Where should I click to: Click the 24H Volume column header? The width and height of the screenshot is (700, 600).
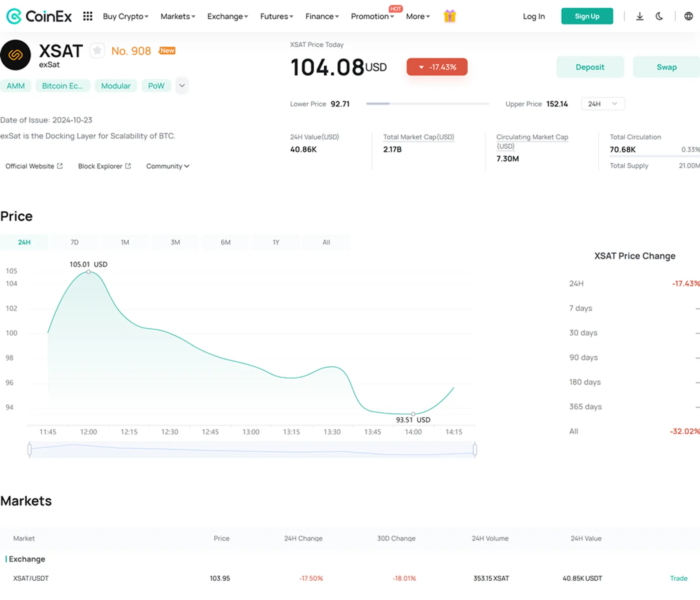(x=490, y=538)
